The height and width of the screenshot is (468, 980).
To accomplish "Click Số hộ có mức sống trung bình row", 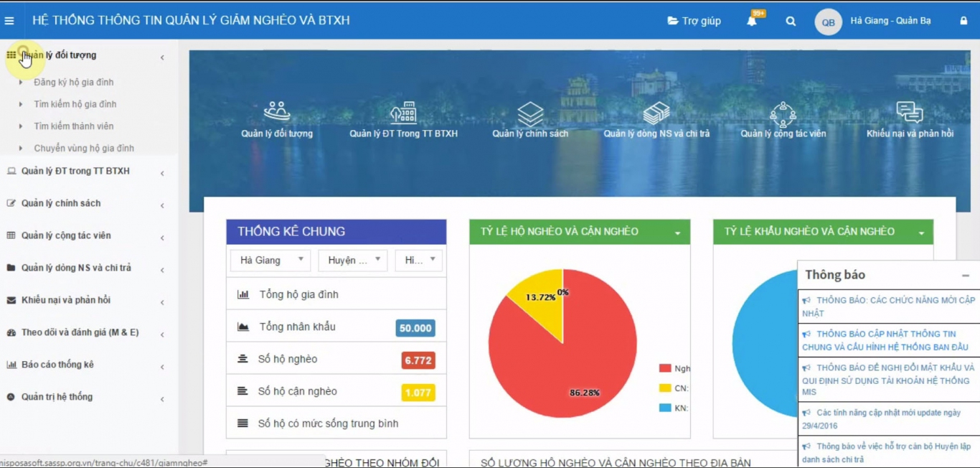I will 336,423.
